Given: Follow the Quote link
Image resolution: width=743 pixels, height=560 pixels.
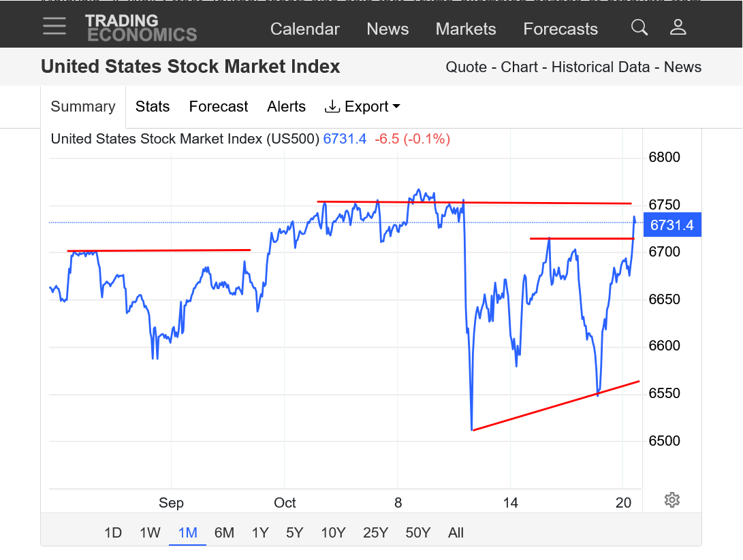Looking at the screenshot, I should (466, 67).
